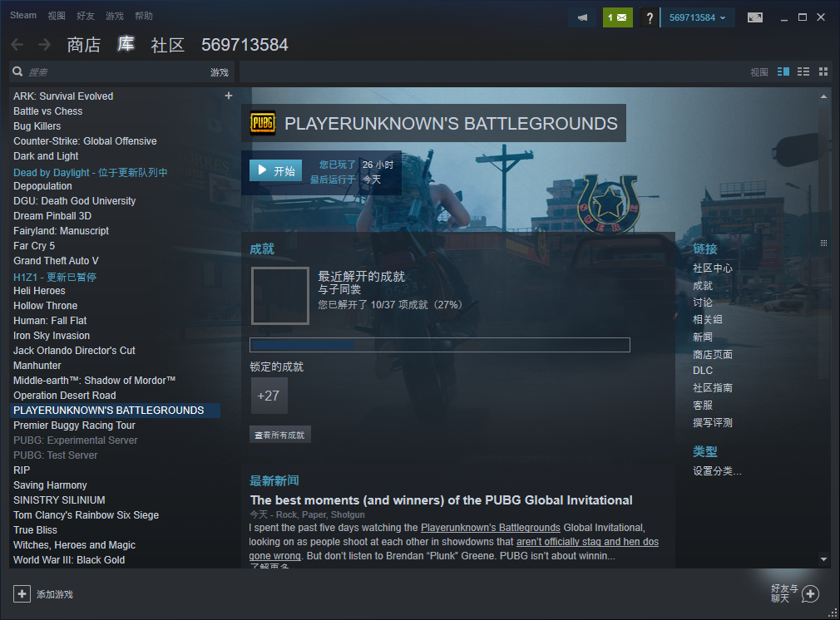Click the add game plus icon

coord(22,593)
